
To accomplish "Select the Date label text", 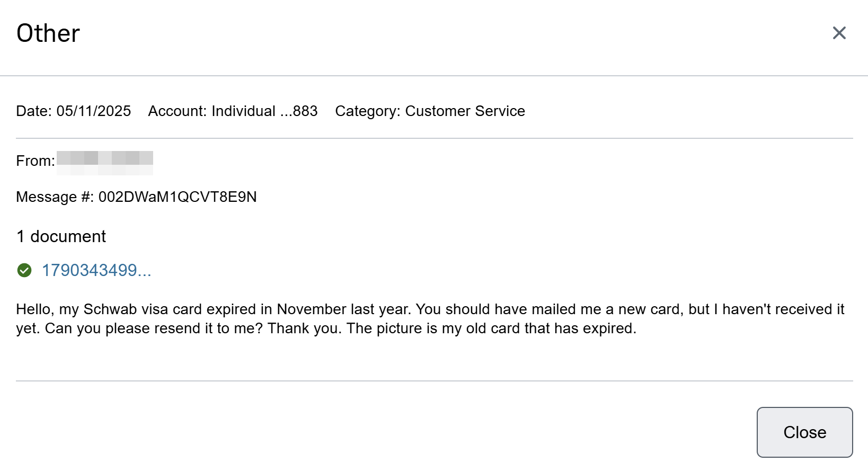I will click(x=34, y=111).
